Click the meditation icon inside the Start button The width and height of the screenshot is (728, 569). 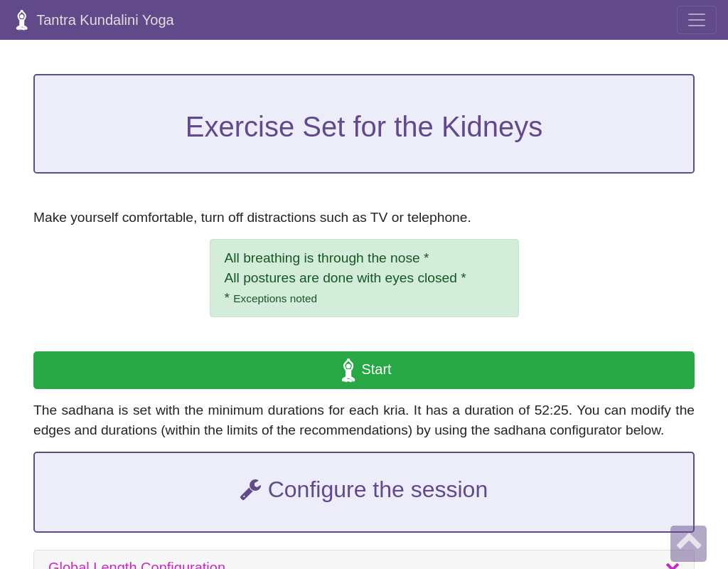(348, 370)
